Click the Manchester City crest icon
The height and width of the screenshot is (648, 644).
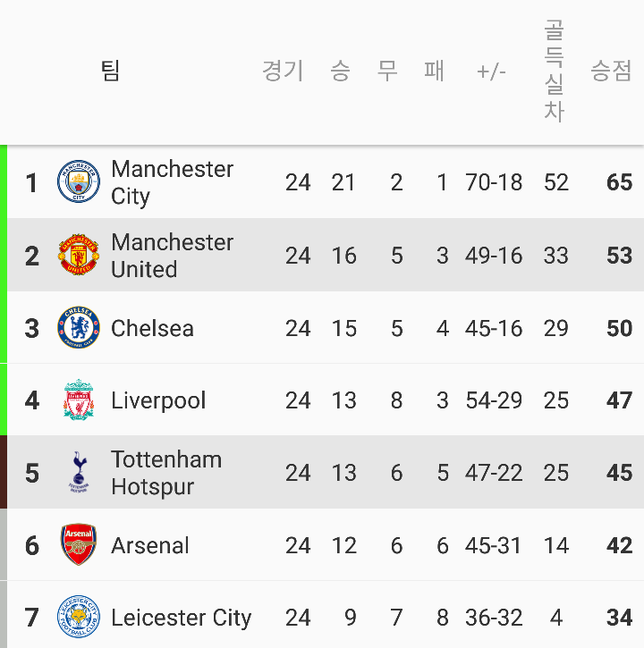point(79,181)
